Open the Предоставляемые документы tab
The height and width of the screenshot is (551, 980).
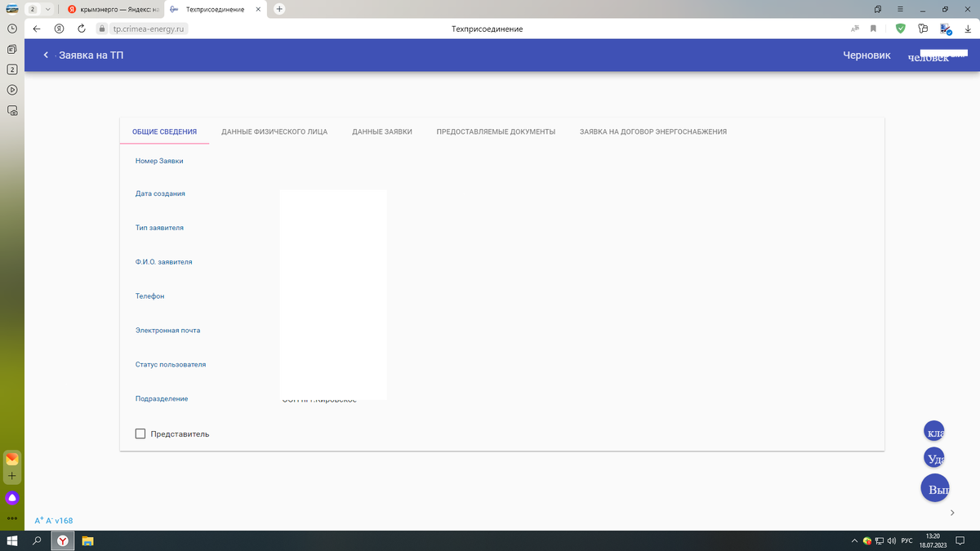(496, 131)
